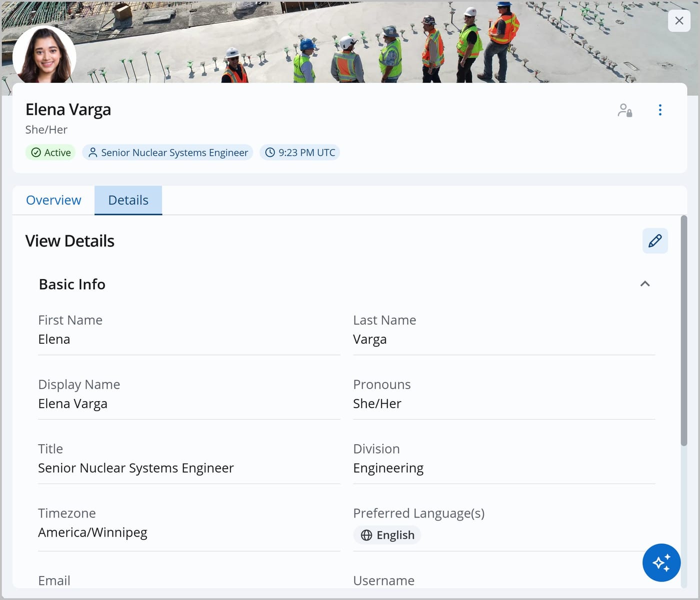This screenshot has height=600, width=700.
Task: Click Title value Senior Nuclear Systems Engineer
Action: click(x=136, y=468)
